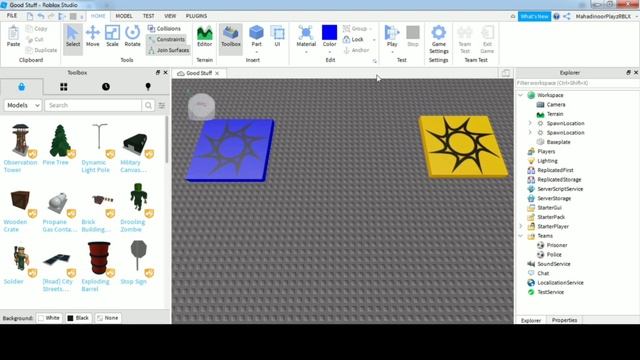This screenshot has height=360, width=640.
Task: Open the Terrain Editor
Action: point(204,36)
